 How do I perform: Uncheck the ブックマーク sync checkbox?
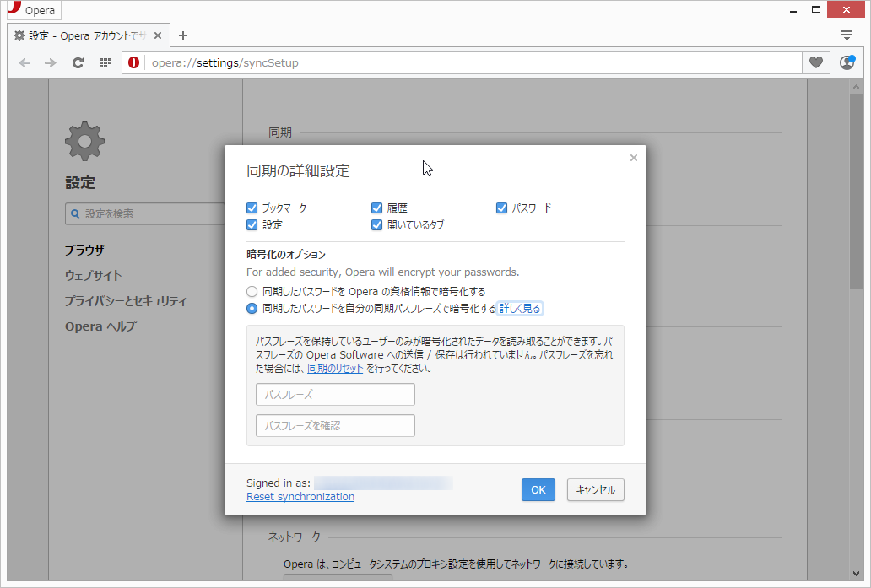pyautogui.click(x=252, y=208)
